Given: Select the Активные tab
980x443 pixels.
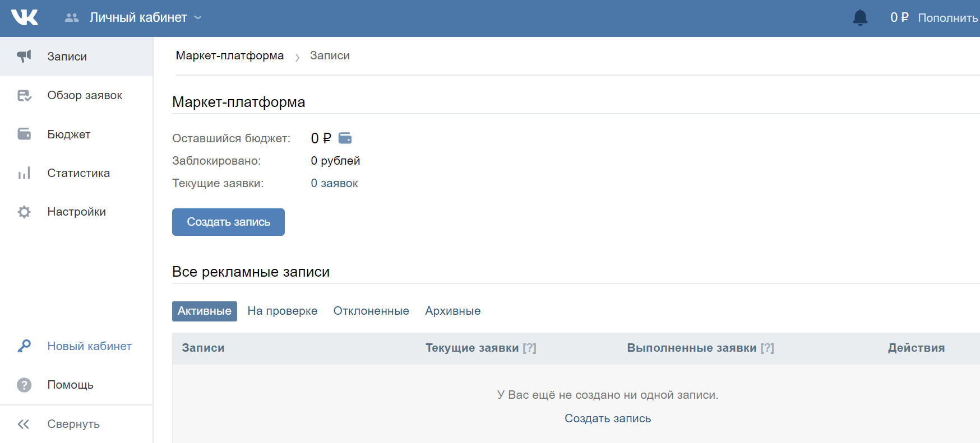Looking at the screenshot, I should pos(205,311).
